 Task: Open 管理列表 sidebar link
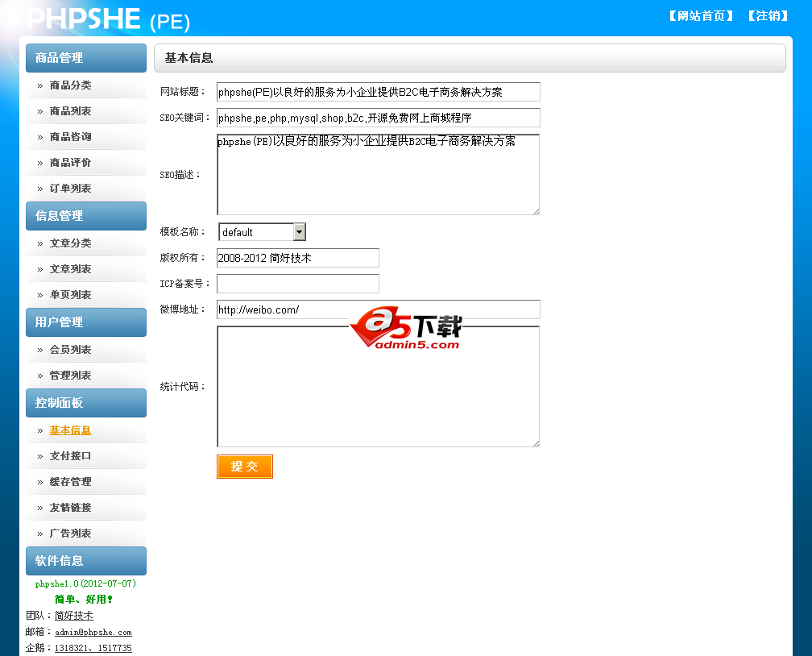70,376
